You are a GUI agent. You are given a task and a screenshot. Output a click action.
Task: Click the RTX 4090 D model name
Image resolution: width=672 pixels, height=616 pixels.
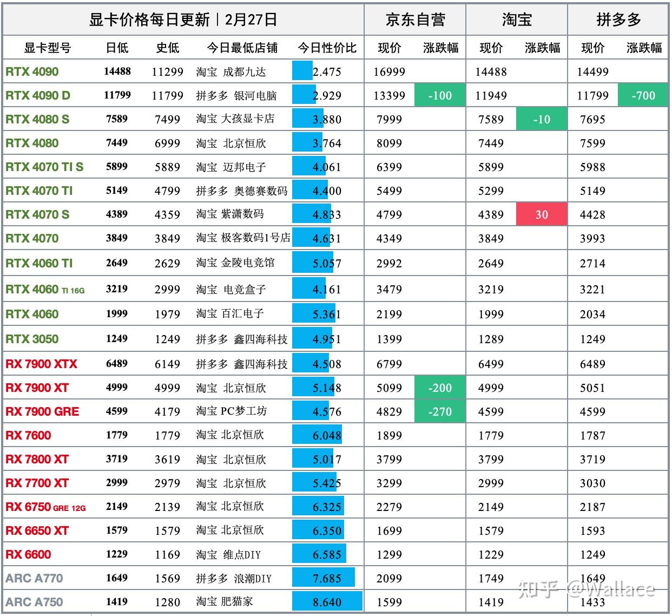[39, 95]
